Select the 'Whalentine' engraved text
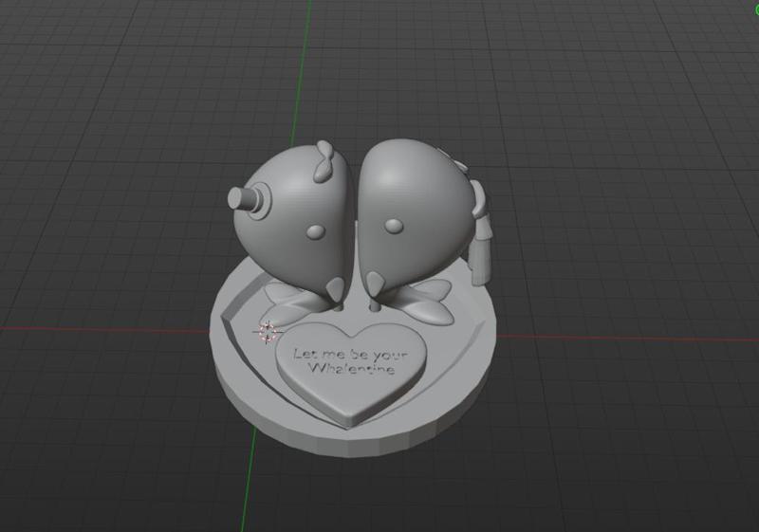This screenshot has height=532, width=759. click(x=352, y=369)
